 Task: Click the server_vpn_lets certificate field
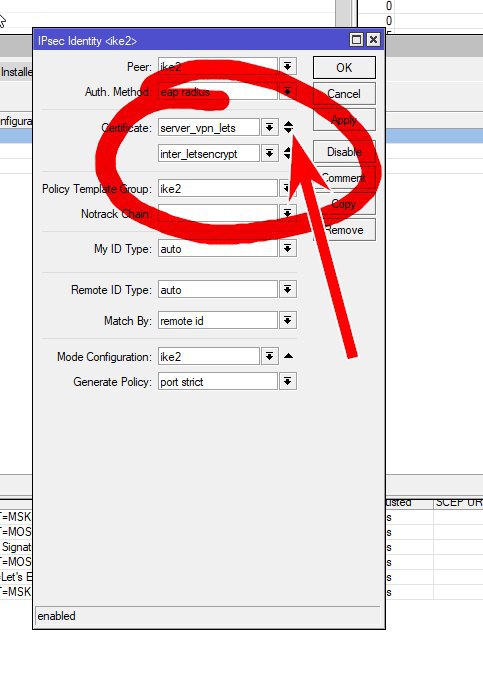[209, 128]
